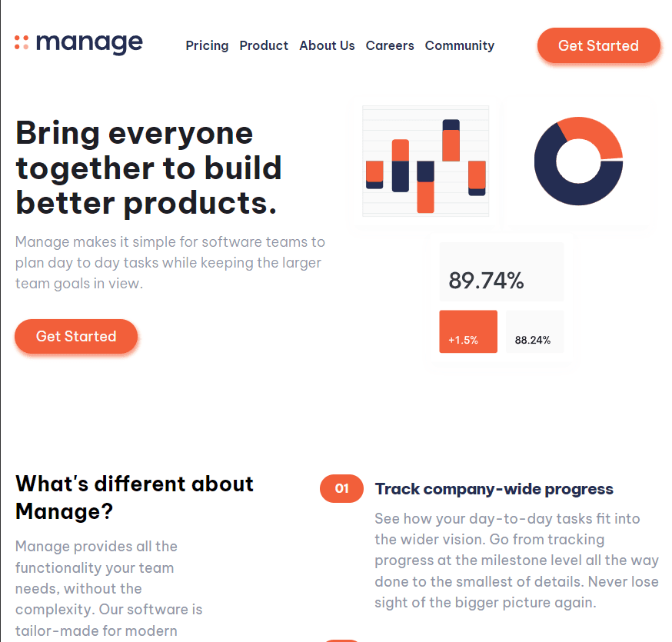The image size is (672, 642).
Task: Open the Careers page
Action: (x=390, y=45)
